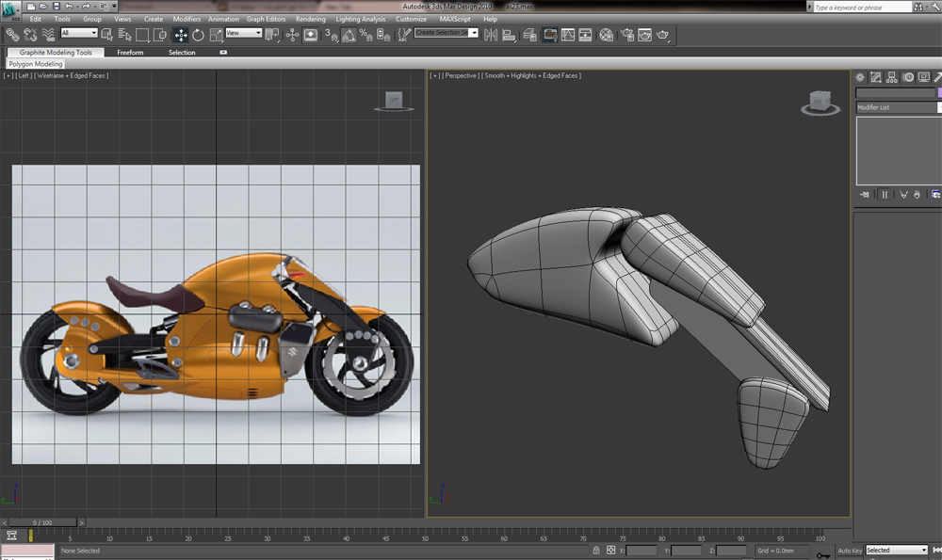
Task: Click the Select by Name icon
Action: tap(124, 35)
